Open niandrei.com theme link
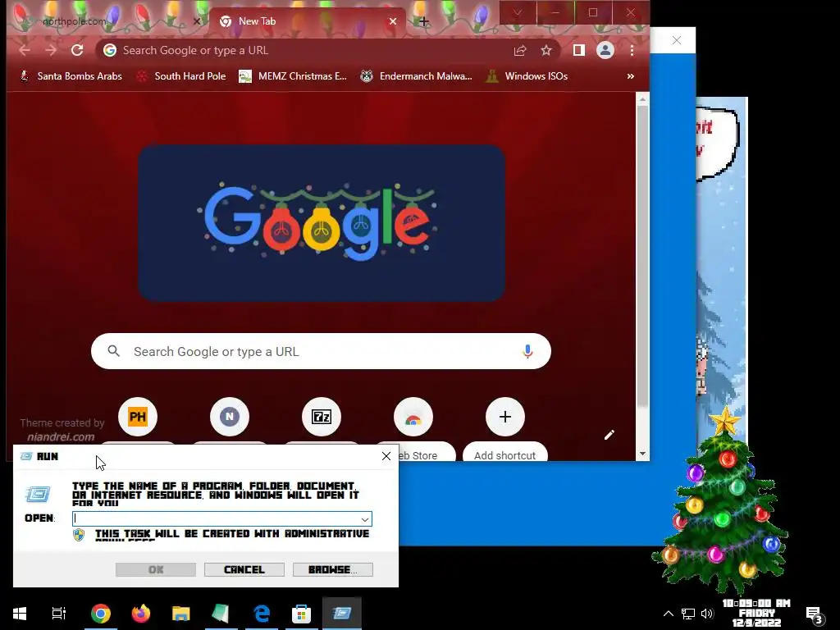The width and height of the screenshot is (840, 630). [61, 437]
